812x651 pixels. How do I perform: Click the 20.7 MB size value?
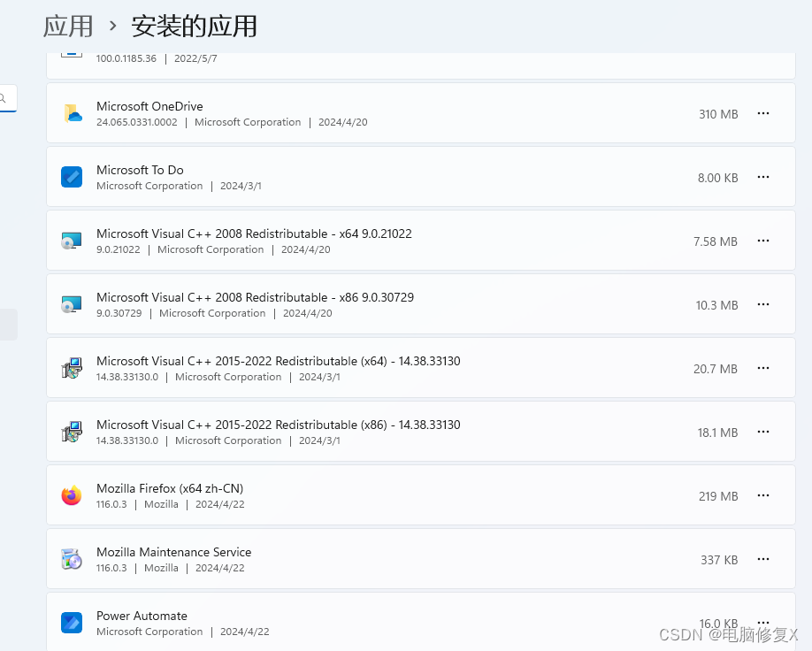(x=716, y=369)
